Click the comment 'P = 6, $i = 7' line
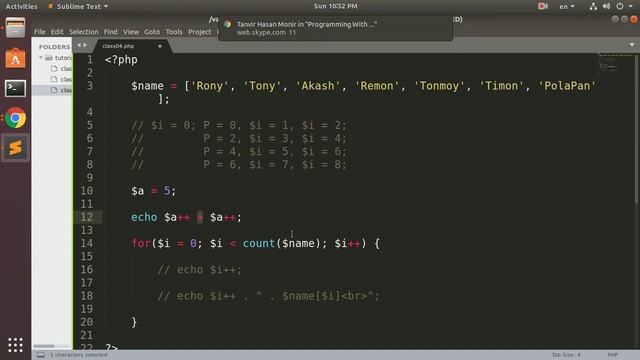 coord(239,164)
